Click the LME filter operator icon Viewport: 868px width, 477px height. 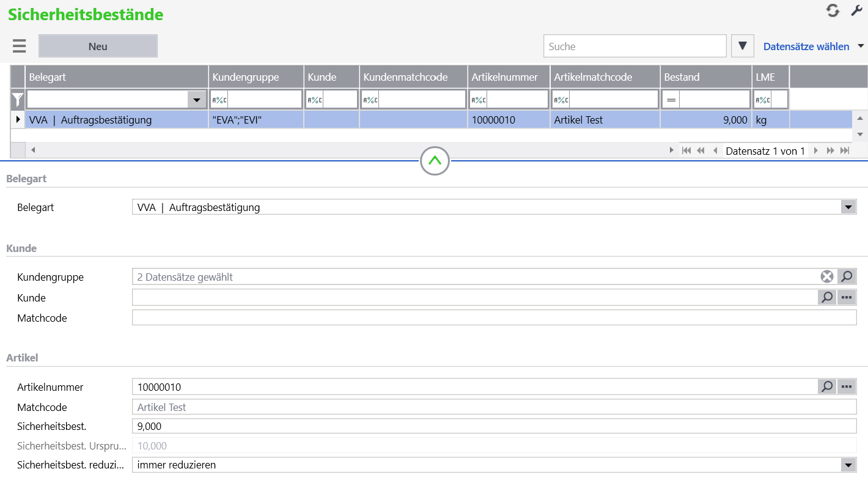[x=763, y=100]
